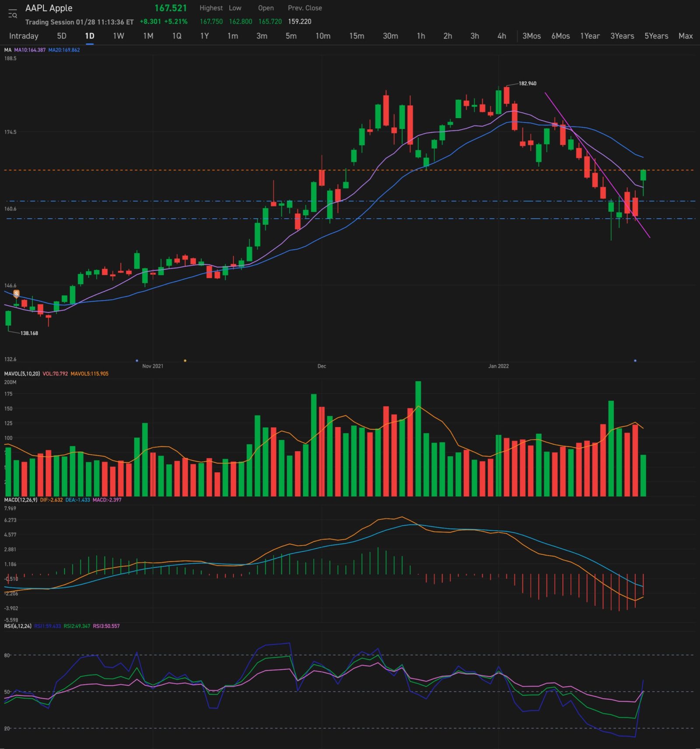Click the Nov 2021 date axis label
Screen dimensions: 700x749
[153, 366]
